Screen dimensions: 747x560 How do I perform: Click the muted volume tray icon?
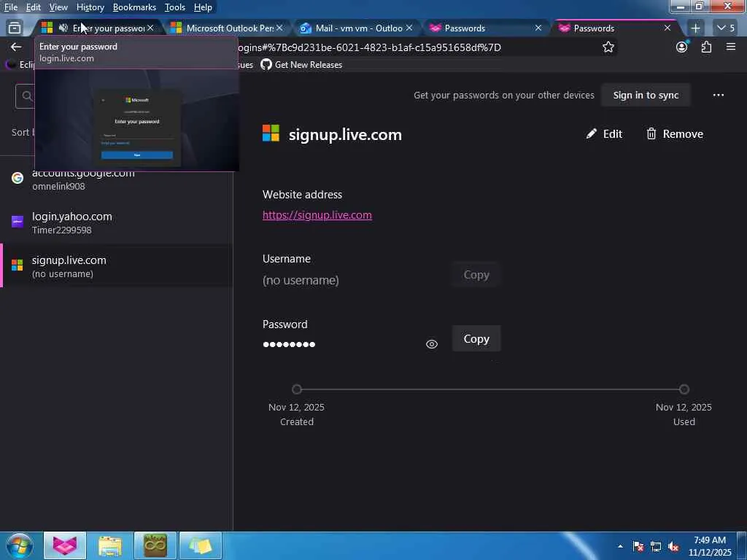[673, 546]
